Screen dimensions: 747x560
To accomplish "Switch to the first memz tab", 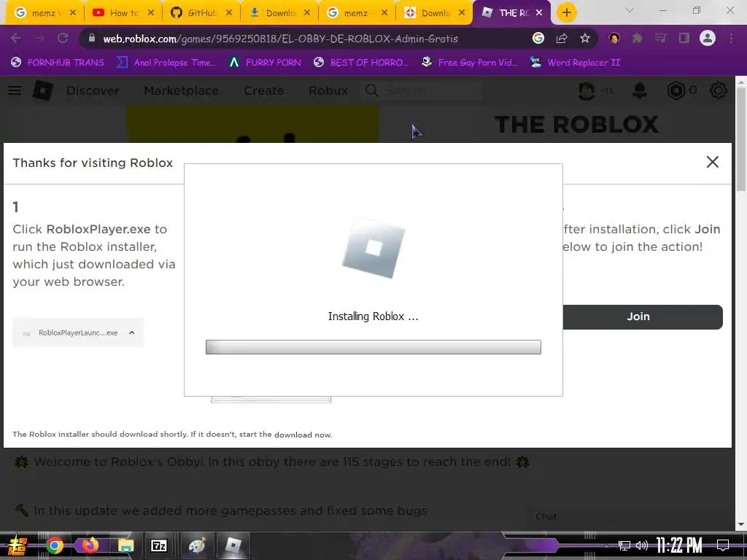I will point(45,13).
